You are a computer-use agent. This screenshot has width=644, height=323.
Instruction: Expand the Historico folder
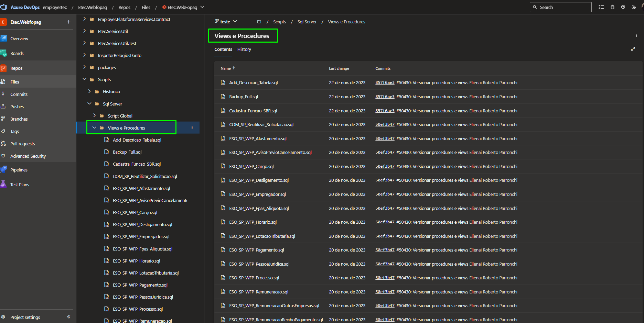pyautogui.click(x=89, y=91)
